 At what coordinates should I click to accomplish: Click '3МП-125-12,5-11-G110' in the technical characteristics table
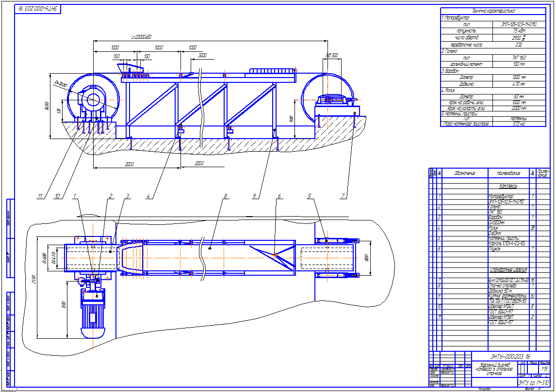[x=519, y=24]
